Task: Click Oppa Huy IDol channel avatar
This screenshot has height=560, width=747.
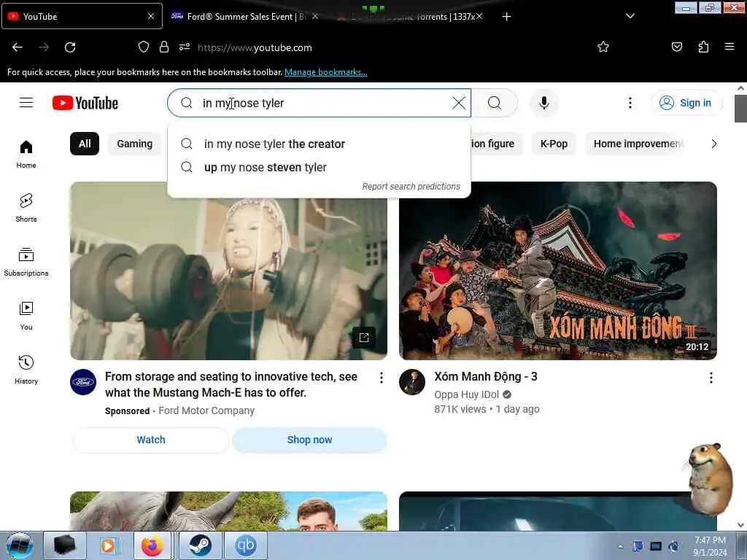Action: click(412, 382)
